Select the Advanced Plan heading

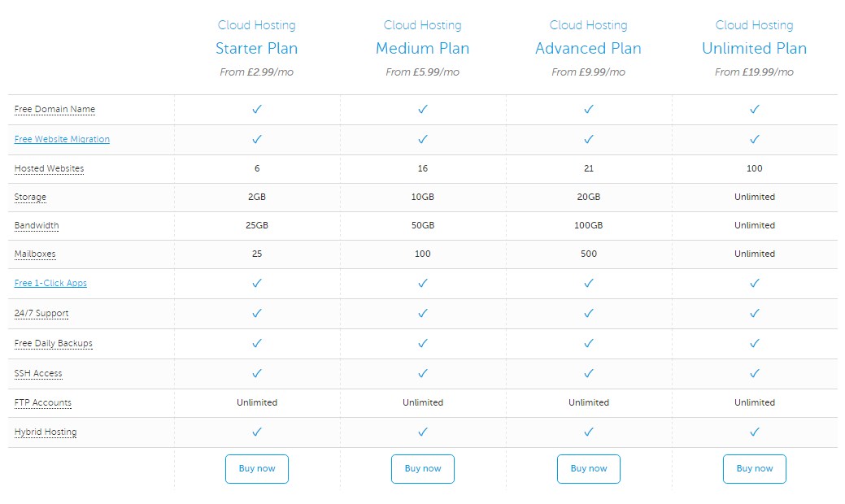pyautogui.click(x=589, y=49)
